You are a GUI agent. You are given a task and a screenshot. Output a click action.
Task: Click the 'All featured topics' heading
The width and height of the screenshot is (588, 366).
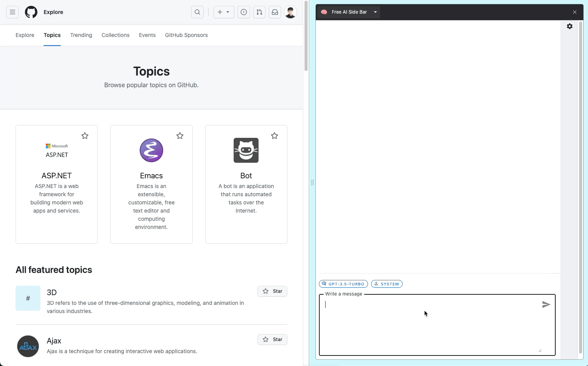[x=54, y=270]
